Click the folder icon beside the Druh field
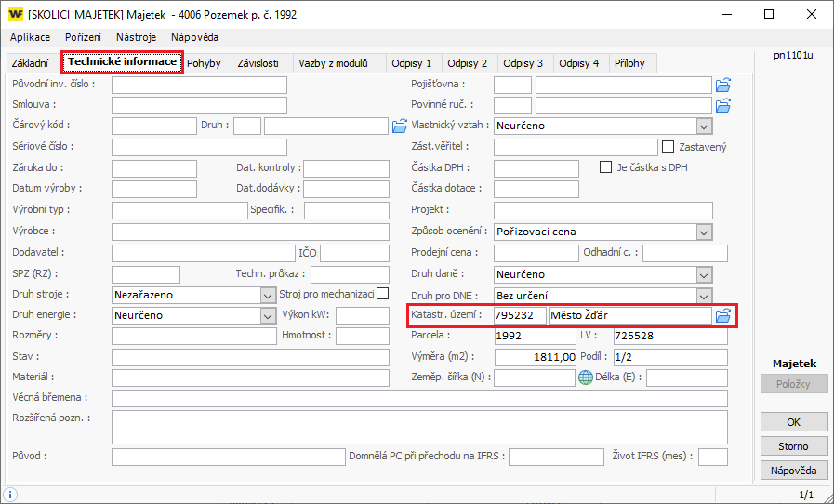 400,126
